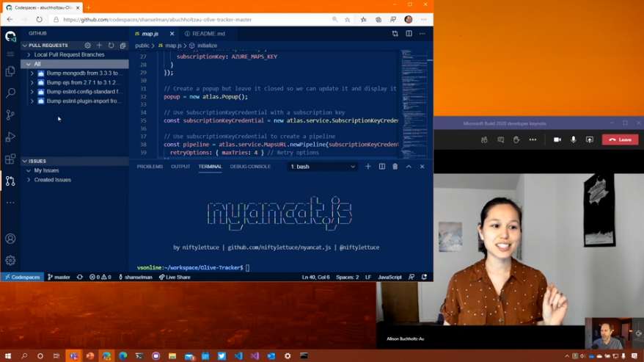The image size is (644, 362).
Task: Open the Accounts icon in activity bar
Action: pos(10,239)
